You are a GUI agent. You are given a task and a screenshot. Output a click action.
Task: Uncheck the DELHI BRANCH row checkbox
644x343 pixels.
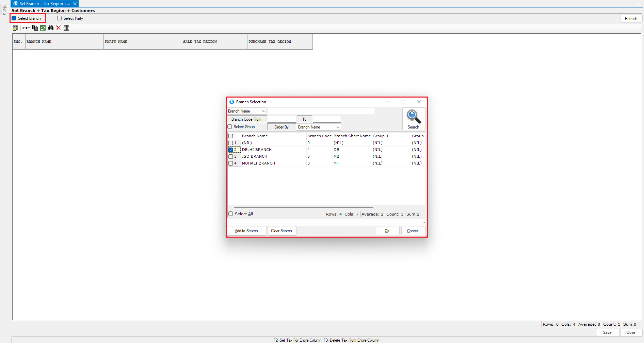[231, 150]
